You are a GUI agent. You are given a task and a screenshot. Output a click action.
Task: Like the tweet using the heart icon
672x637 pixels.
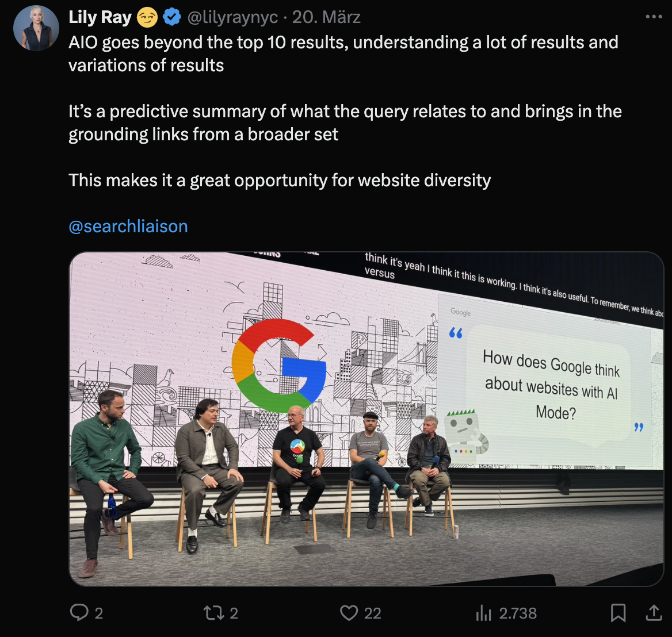pyautogui.click(x=349, y=613)
